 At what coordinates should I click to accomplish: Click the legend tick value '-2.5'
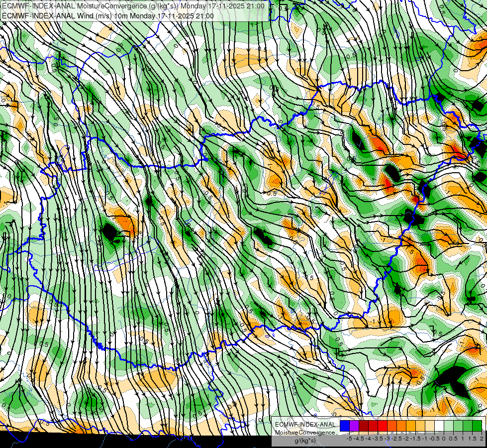tap(396, 439)
